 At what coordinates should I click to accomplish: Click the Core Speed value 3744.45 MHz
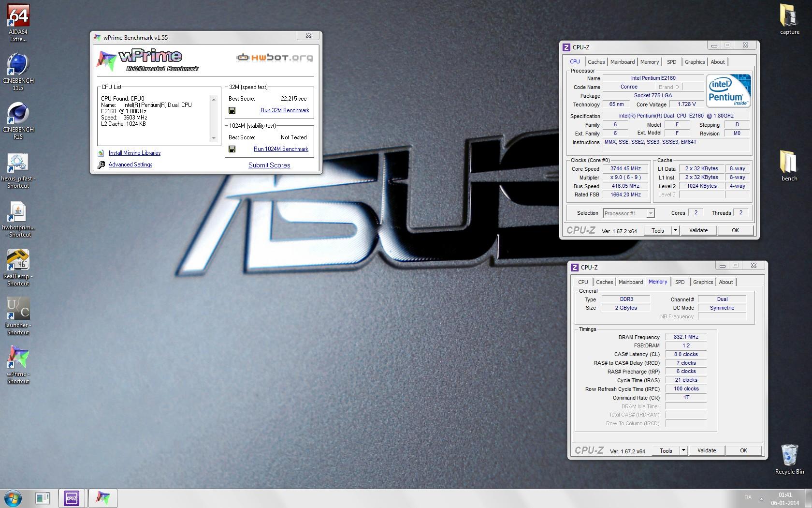coord(625,169)
